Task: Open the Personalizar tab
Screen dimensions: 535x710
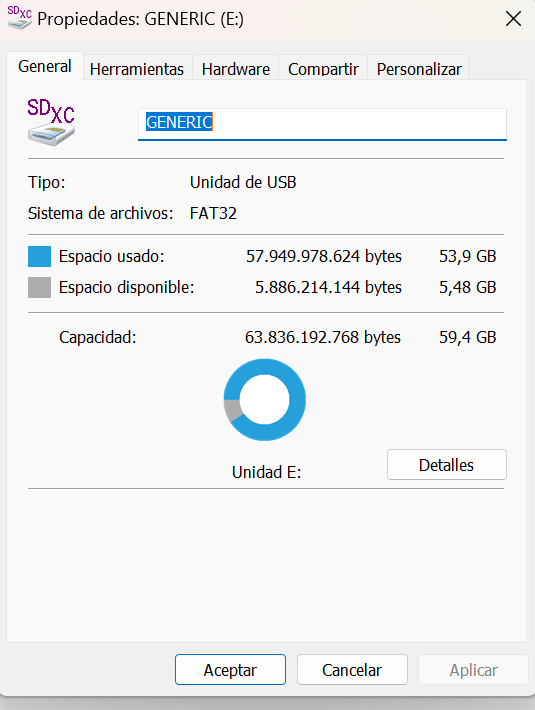Action: [x=419, y=69]
